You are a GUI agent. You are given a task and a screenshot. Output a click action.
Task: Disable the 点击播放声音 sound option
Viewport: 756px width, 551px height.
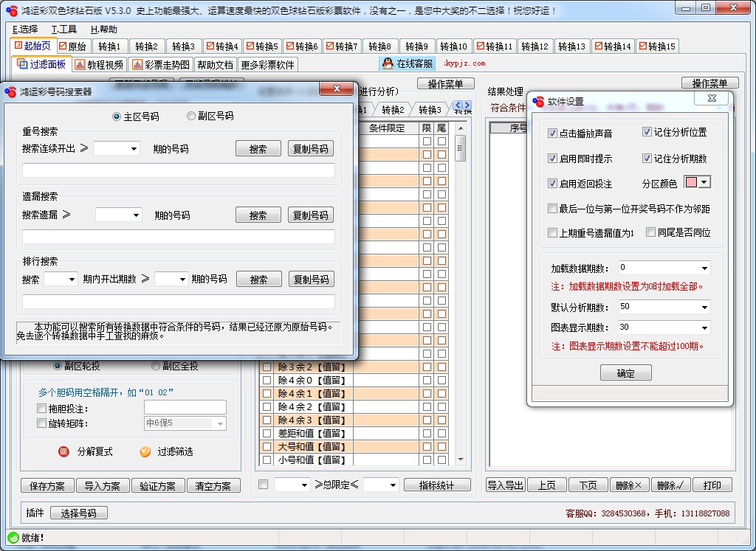click(551, 134)
